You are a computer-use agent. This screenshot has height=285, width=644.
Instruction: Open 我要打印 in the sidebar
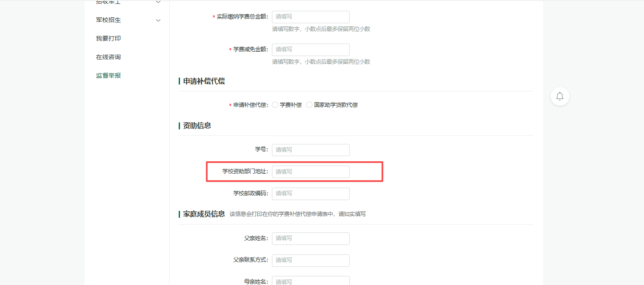[x=108, y=38]
